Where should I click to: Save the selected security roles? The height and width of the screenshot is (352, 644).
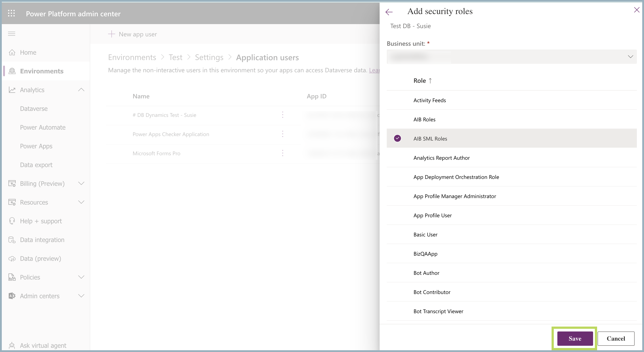click(x=575, y=339)
